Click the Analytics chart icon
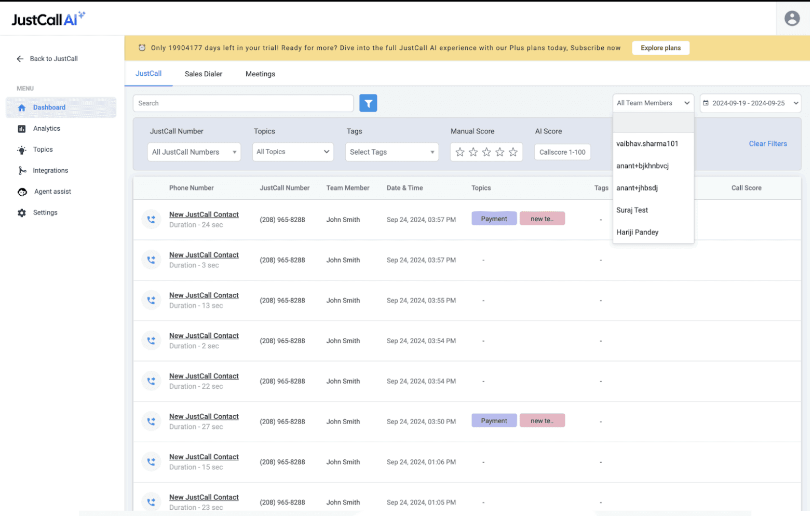 pyautogui.click(x=22, y=129)
